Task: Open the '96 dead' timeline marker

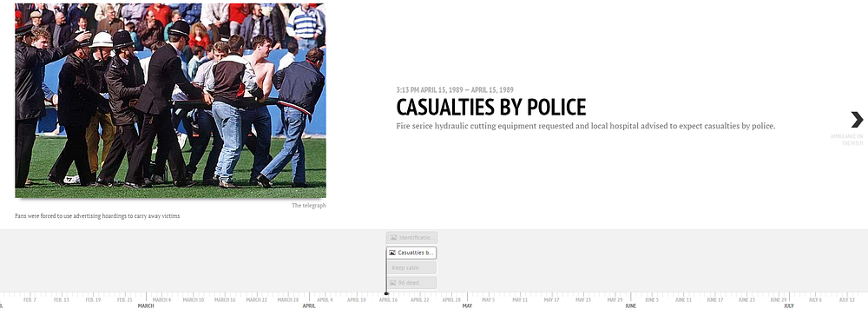Action: (411, 283)
